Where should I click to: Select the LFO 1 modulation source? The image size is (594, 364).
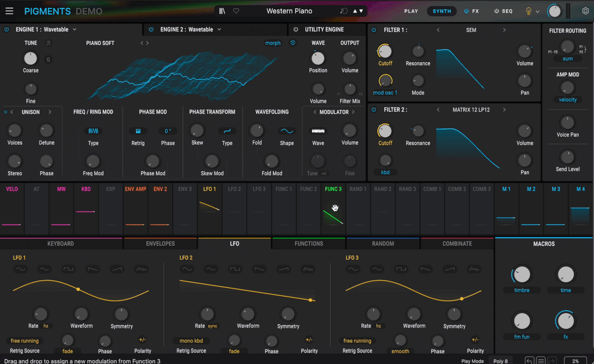click(x=210, y=209)
